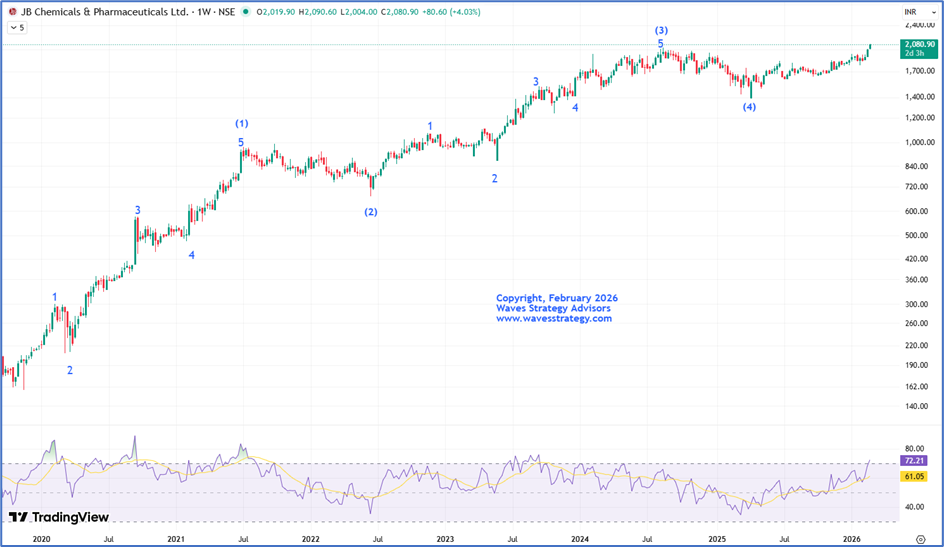Click the green market status dot

tap(245, 11)
